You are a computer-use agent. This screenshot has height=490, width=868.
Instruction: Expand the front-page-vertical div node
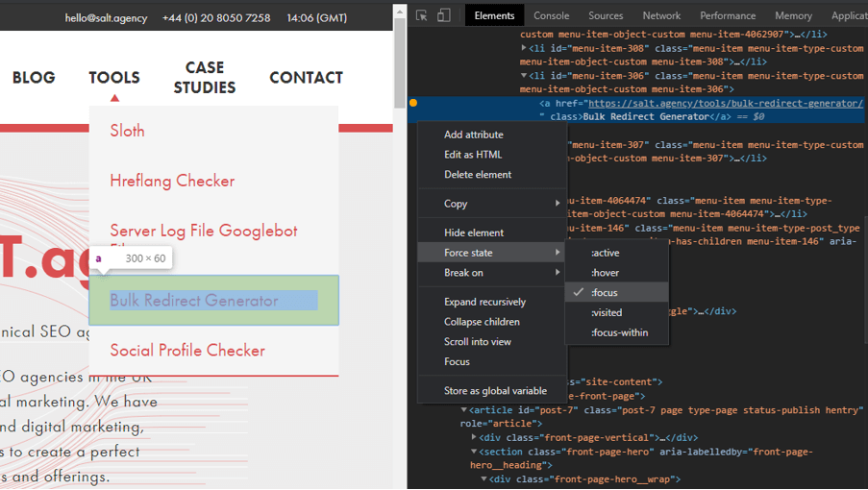click(x=474, y=437)
